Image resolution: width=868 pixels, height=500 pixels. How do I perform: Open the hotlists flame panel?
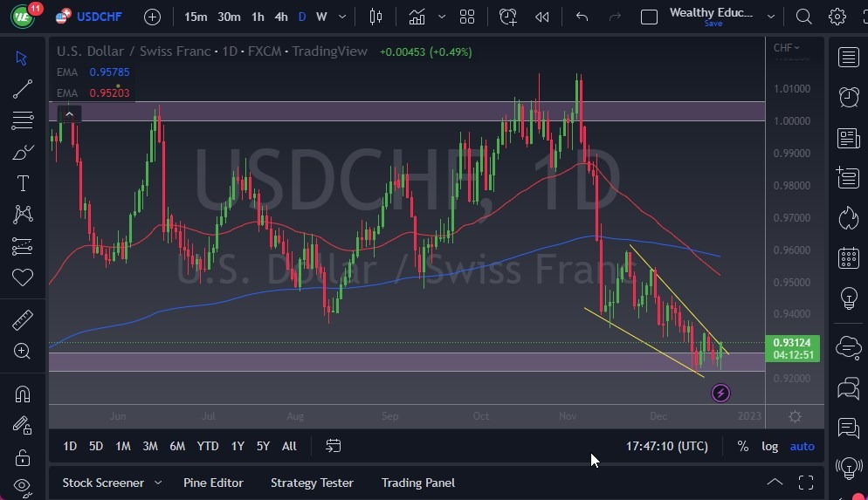tap(849, 218)
